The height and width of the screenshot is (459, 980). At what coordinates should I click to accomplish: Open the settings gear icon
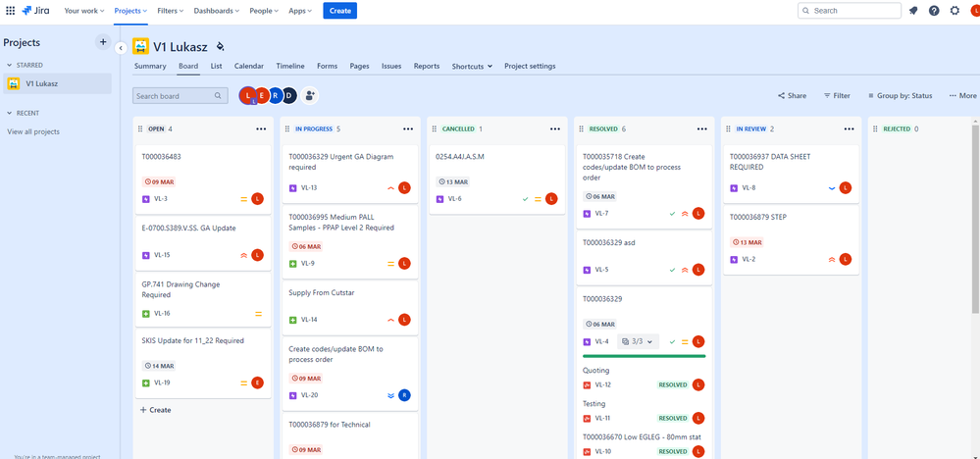tap(954, 11)
